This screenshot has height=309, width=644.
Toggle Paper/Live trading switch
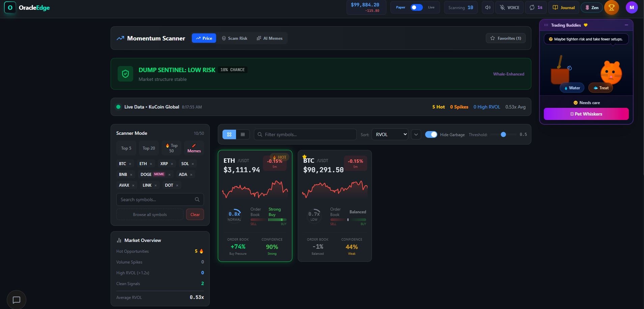point(416,7)
